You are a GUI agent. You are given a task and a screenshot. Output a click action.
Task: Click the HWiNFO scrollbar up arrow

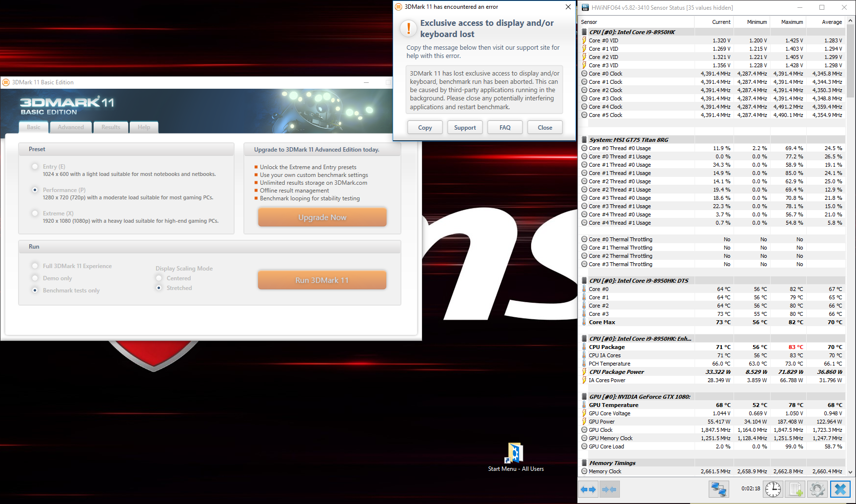(x=851, y=20)
